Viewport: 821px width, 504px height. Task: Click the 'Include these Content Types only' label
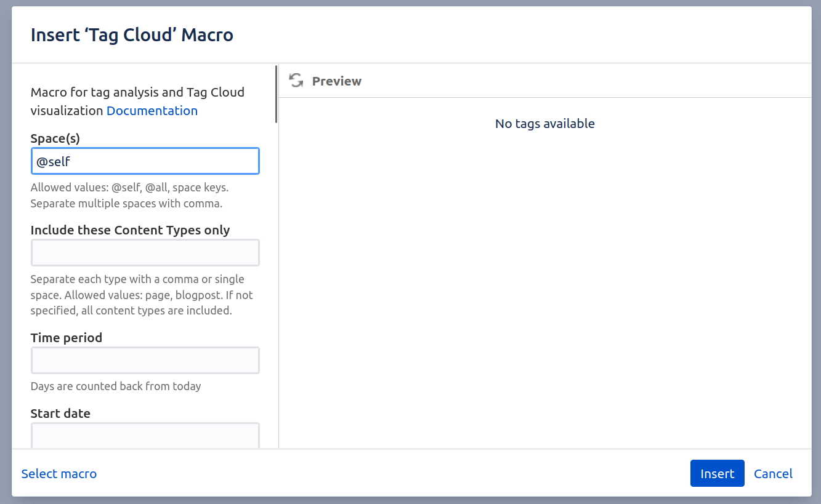(x=130, y=230)
